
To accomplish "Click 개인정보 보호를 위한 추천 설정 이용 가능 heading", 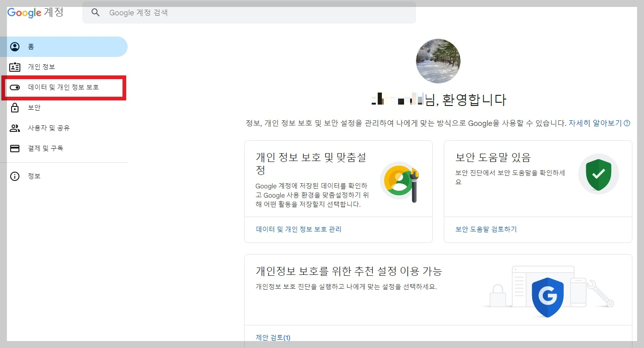I will pos(349,271).
